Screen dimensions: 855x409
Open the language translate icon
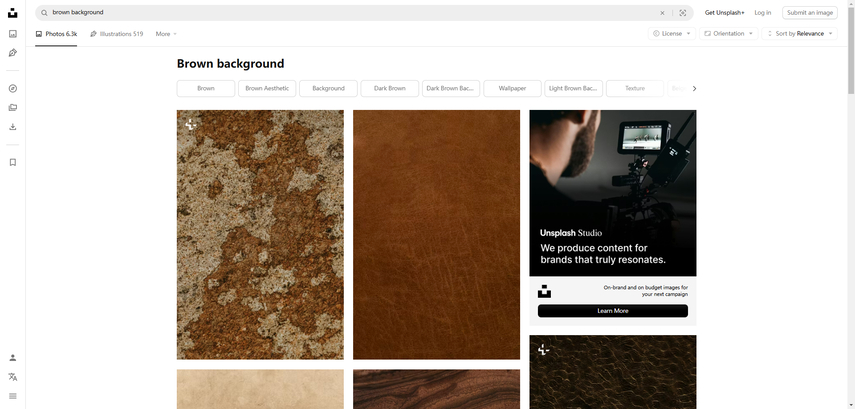[13, 377]
